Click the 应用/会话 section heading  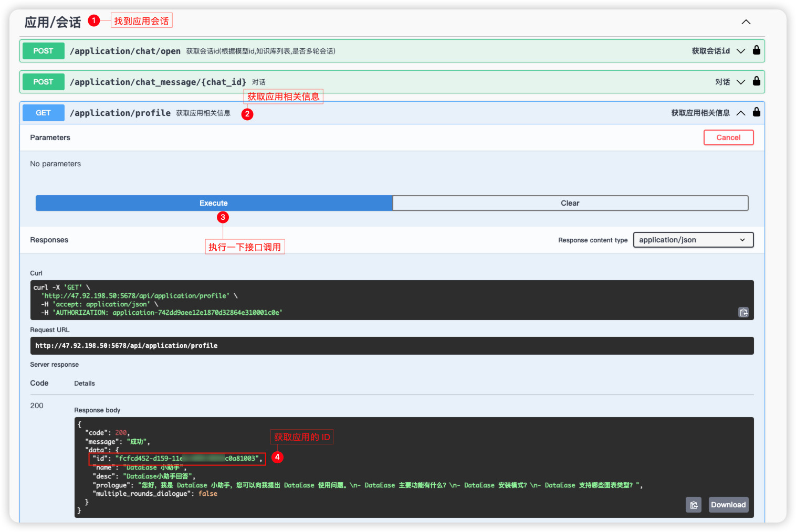click(52, 22)
